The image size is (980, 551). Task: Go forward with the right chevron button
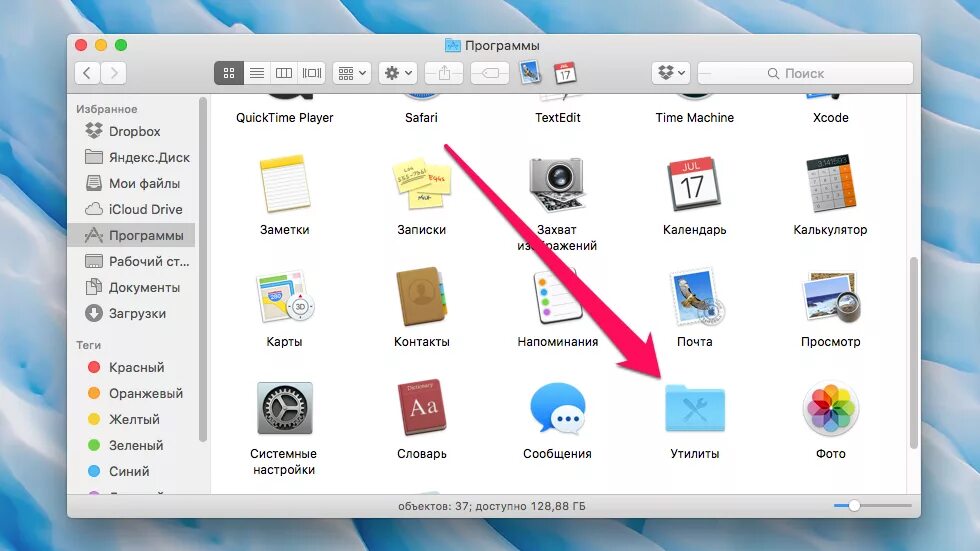(x=114, y=73)
